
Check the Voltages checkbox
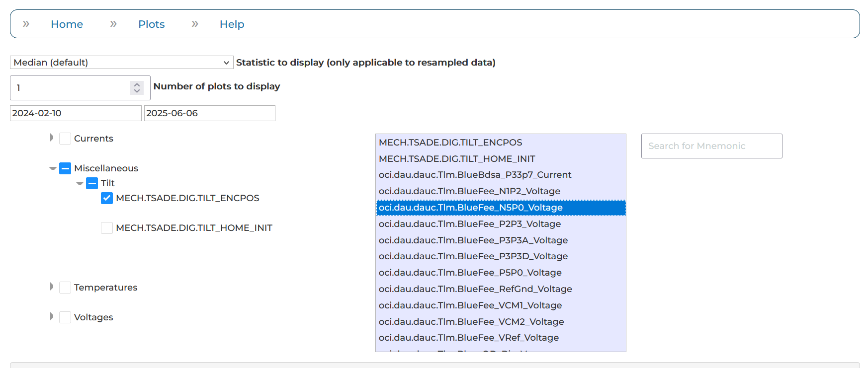65,317
